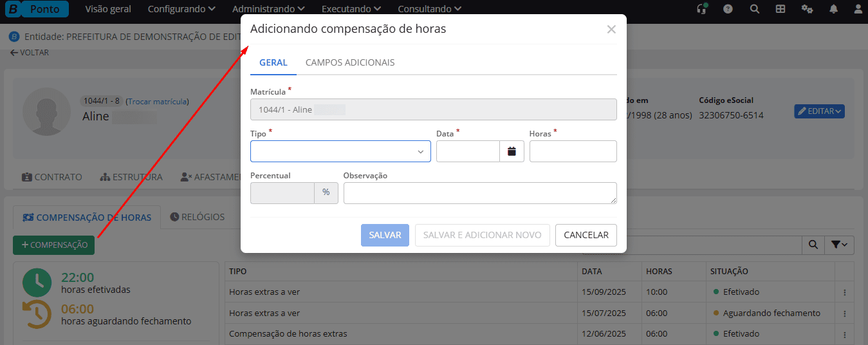The image size is (868, 345).
Task: Open the calendar date picker icon
Action: tap(512, 151)
